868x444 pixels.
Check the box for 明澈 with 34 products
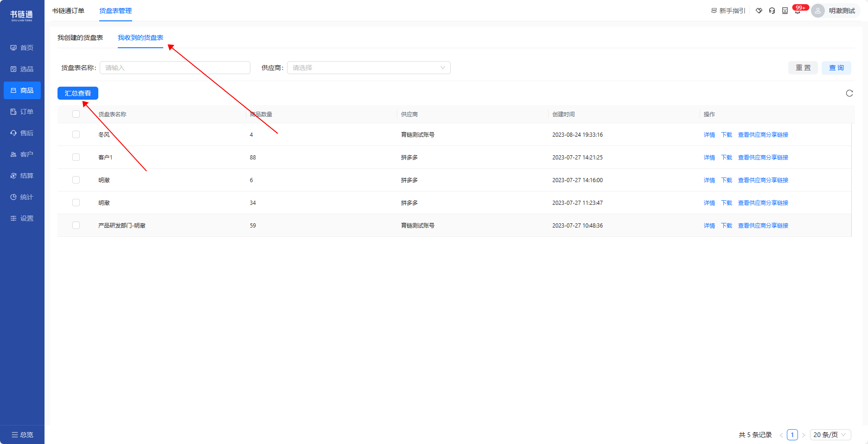coord(76,203)
